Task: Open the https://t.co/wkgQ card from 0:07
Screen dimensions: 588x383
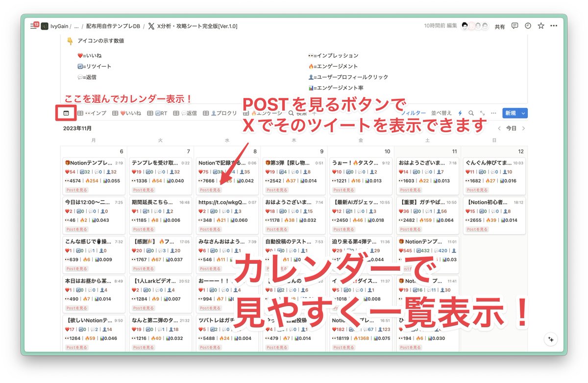Action: point(227,215)
